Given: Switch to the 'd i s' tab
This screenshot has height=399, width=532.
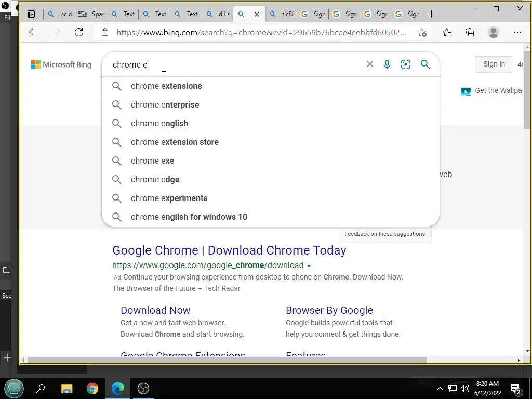Looking at the screenshot, I should tap(219, 14).
